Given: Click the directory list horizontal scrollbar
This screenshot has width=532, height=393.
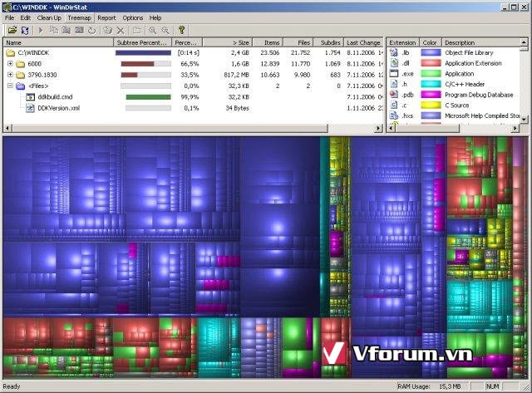Looking at the screenshot, I should pos(170,128).
